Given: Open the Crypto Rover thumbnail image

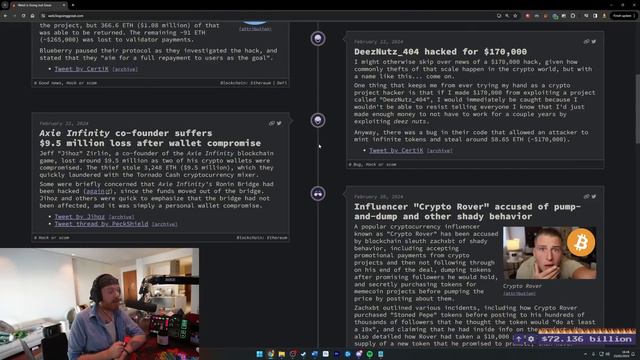Looking at the screenshot, I should click(549, 253).
